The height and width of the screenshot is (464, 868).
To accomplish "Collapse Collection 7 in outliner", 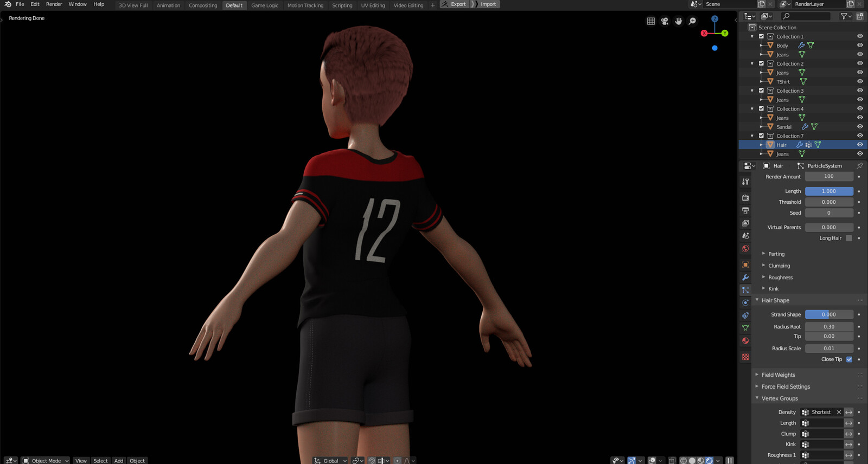I will point(752,136).
